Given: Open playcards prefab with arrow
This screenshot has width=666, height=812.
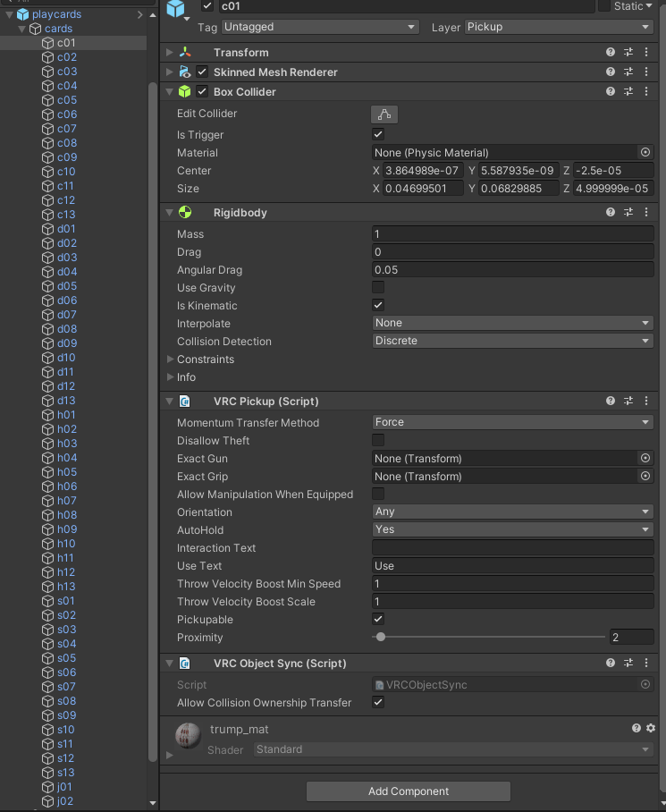Looking at the screenshot, I should [x=140, y=14].
